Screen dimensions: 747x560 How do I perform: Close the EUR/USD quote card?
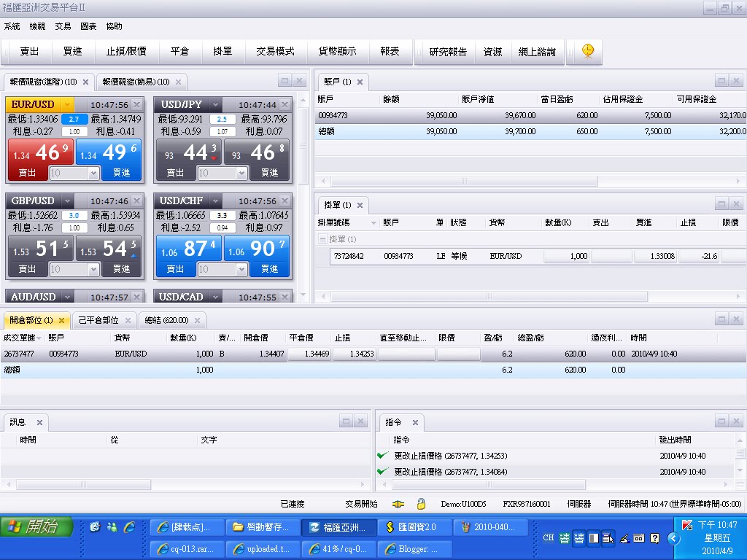(x=136, y=104)
